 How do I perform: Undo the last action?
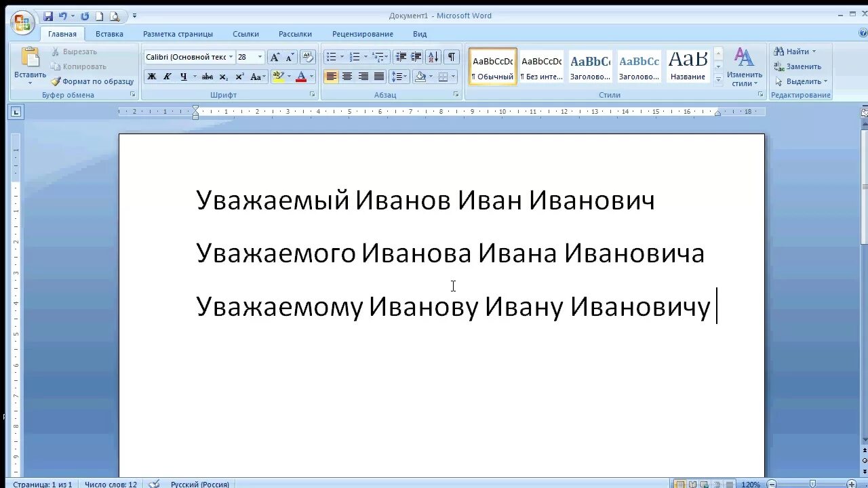63,16
